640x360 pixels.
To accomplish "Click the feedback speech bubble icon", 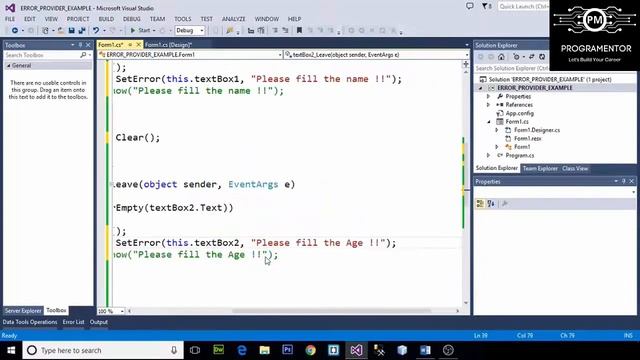I will [470, 6].
